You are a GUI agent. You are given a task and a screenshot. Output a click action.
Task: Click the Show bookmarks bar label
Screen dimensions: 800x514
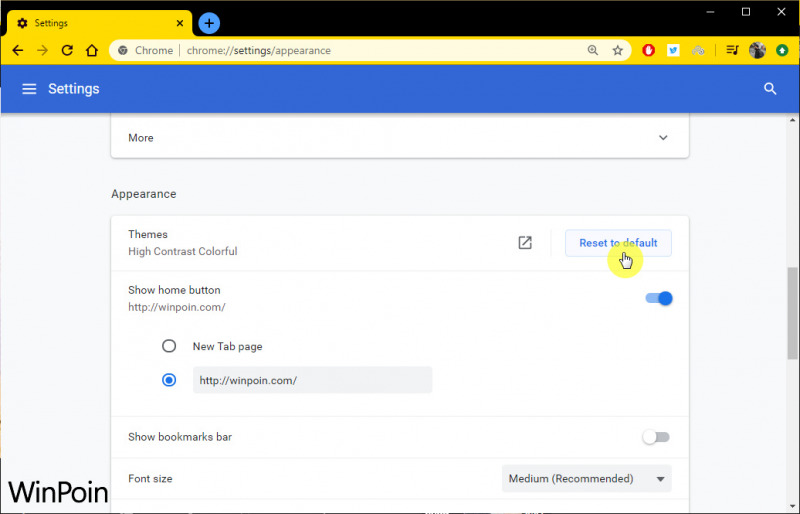pyautogui.click(x=180, y=437)
